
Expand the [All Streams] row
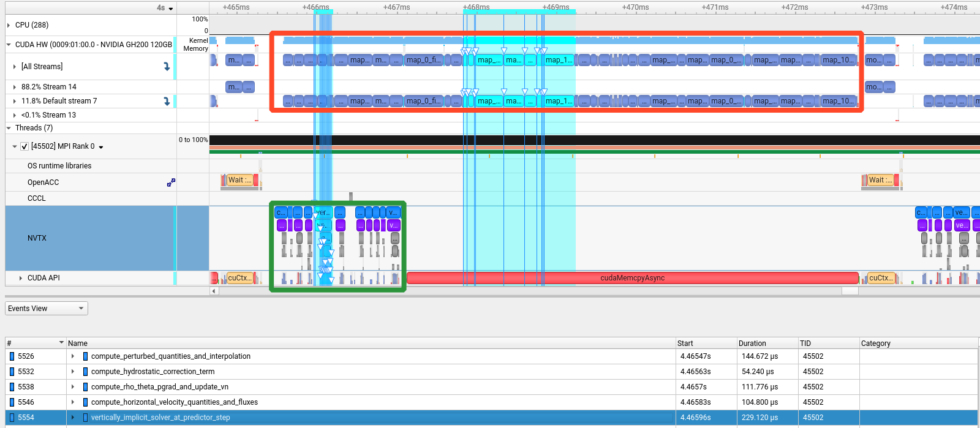(15, 67)
